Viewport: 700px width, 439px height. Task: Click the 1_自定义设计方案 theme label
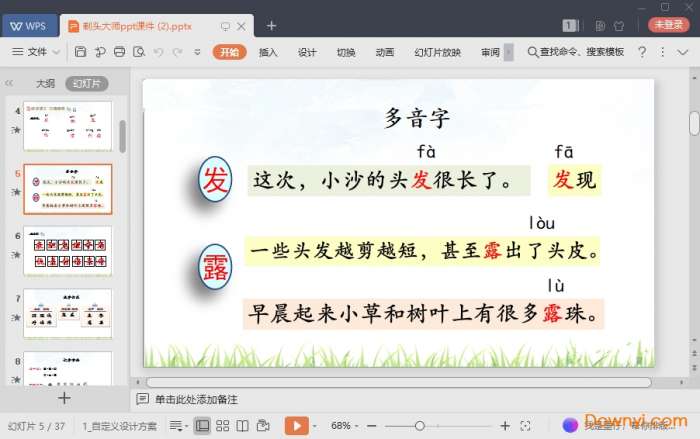click(x=120, y=426)
